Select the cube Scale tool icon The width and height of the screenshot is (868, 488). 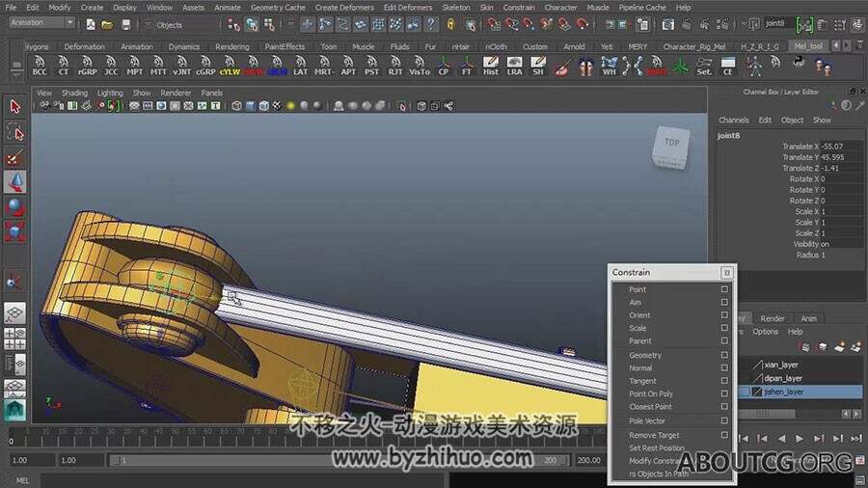14,231
